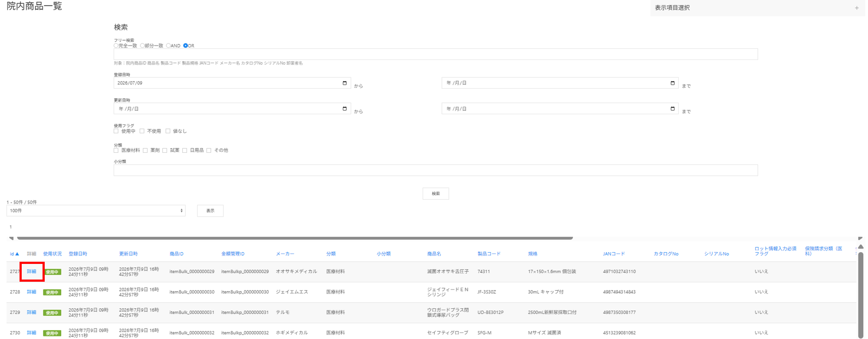
Task: Click product name 滅菌オオサキ舌圧子
Action: (448, 272)
